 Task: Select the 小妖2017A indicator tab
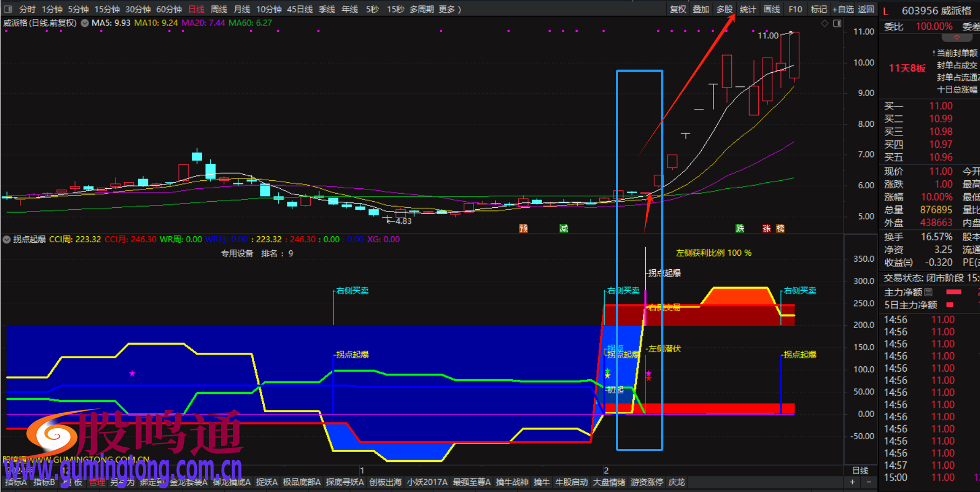427,482
